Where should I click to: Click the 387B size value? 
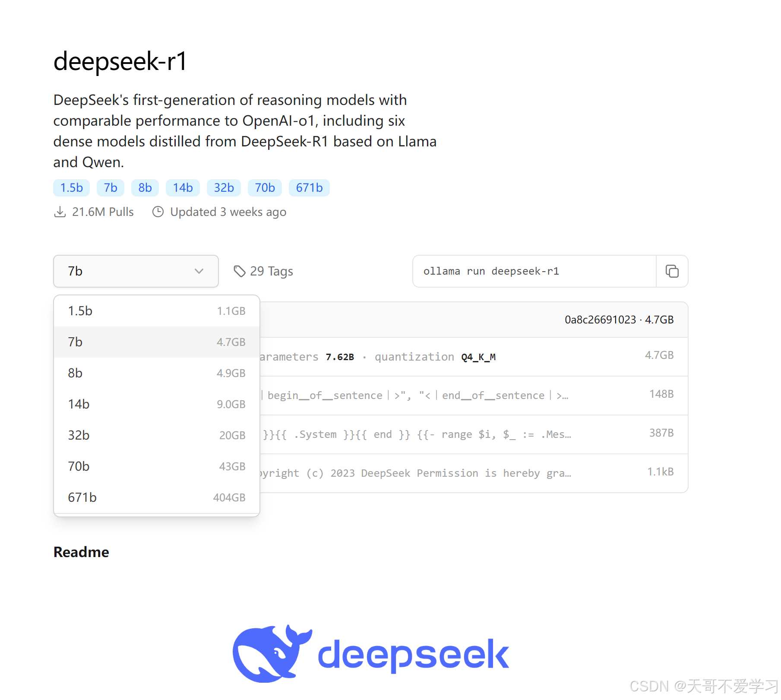pos(661,433)
